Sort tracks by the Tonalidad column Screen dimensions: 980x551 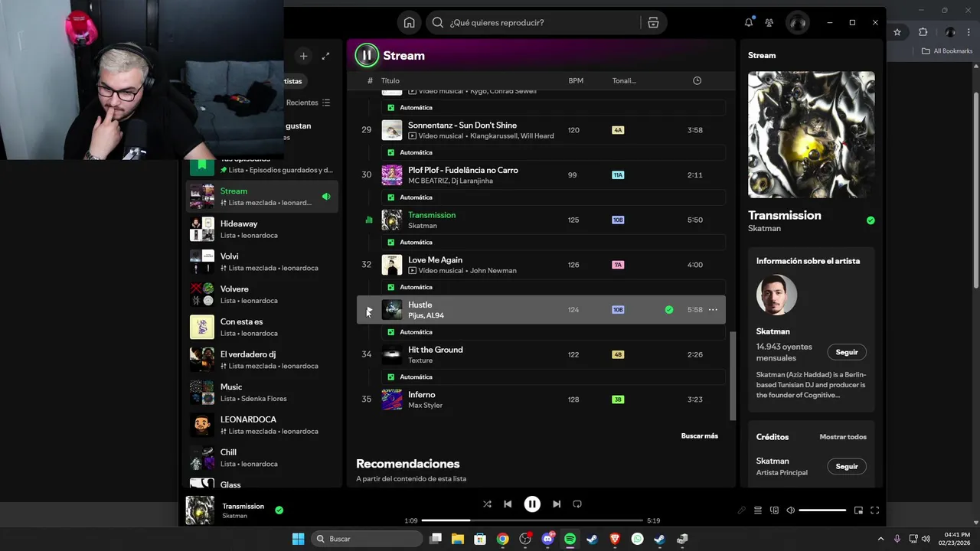coord(624,80)
